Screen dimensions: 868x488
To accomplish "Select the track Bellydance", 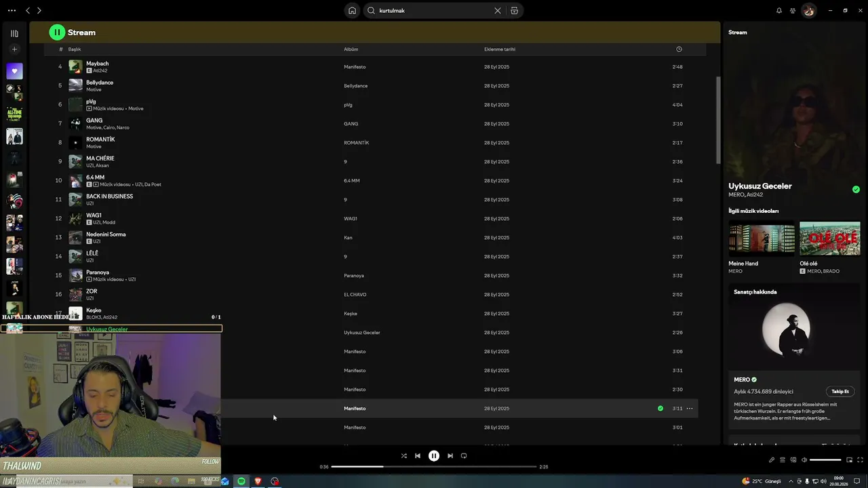I will tap(100, 83).
